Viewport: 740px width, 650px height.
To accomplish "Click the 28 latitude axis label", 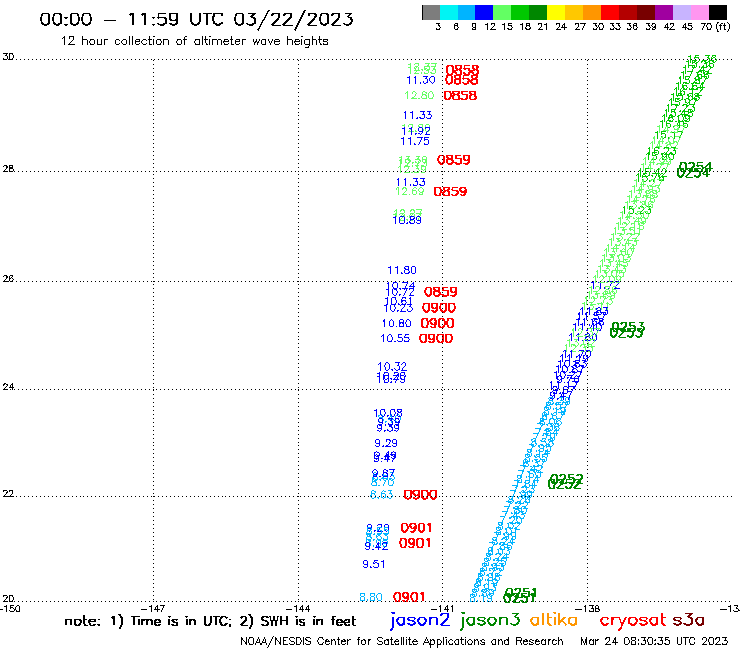I will pyautogui.click(x=8, y=169).
